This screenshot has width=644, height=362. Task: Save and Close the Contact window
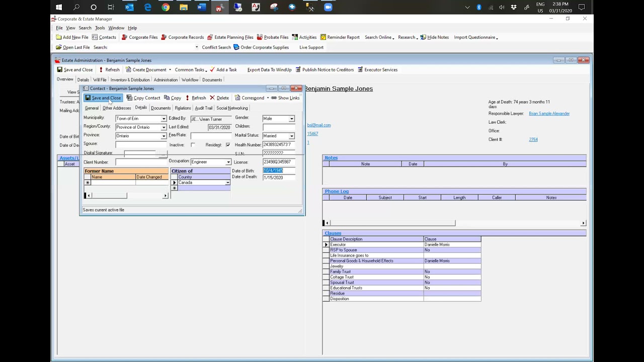(103, 98)
